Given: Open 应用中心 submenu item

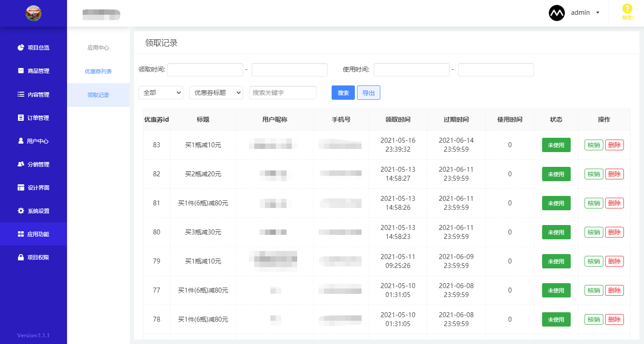Looking at the screenshot, I should pos(98,48).
